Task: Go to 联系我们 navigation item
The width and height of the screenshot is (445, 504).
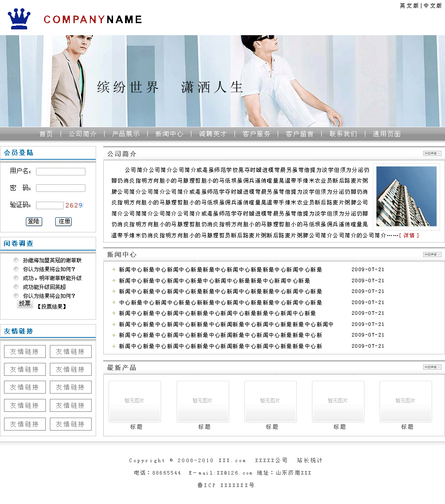Action: pyautogui.click(x=343, y=134)
